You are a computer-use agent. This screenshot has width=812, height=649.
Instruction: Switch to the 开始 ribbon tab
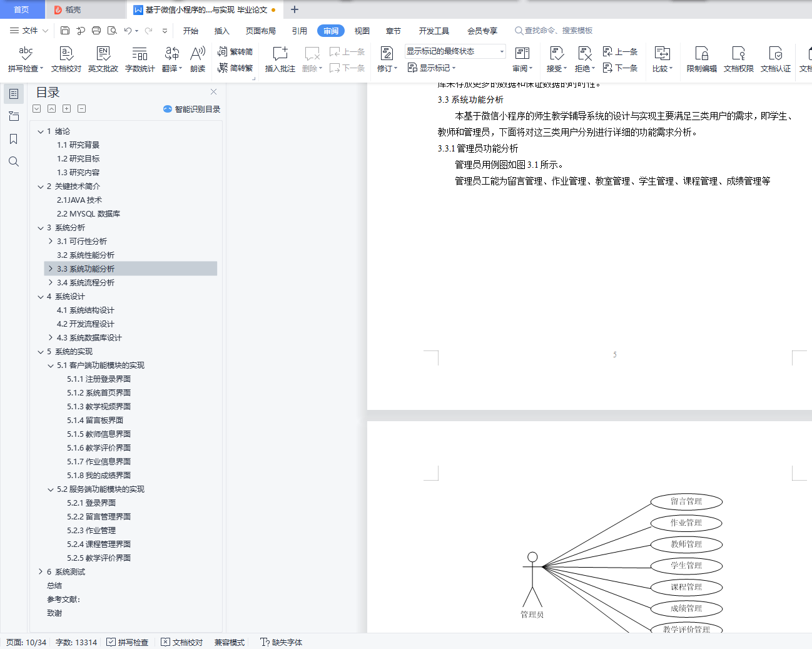[191, 31]
